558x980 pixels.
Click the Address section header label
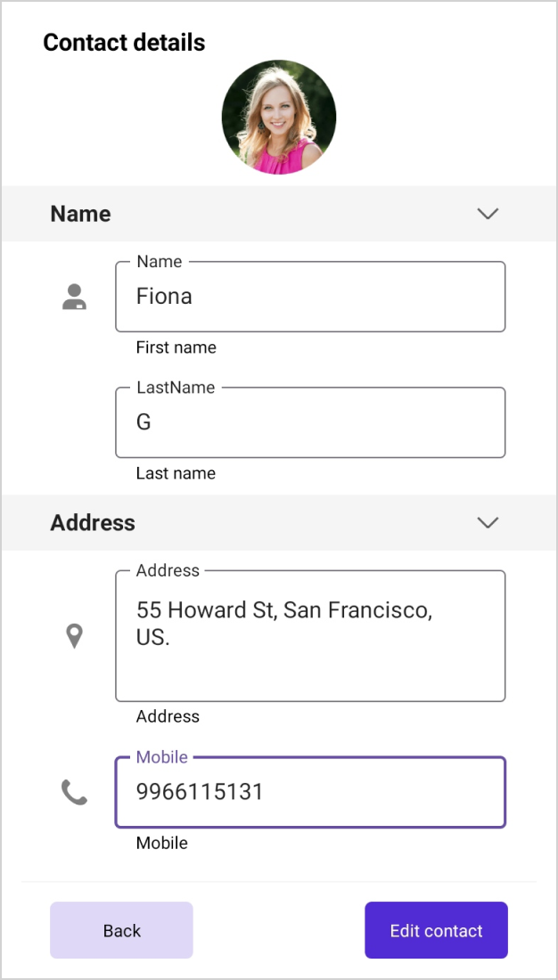93,522
